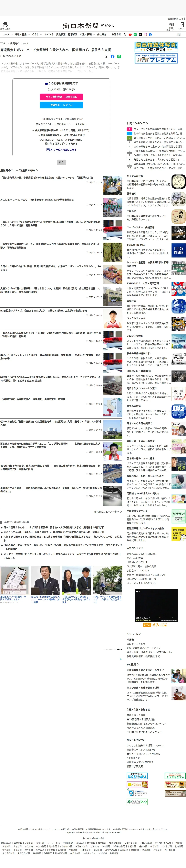186x868 pixels.
Task: Click 登録会員 → ログイン button
Action: (x=61, y=105)
